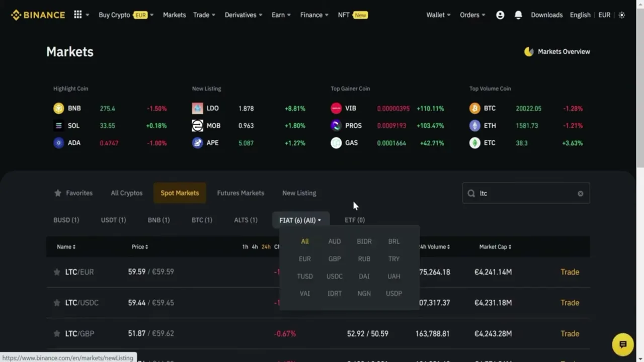Screen dimensions: 644x362
Task: Click the PROS coin icon
Action: [336, 126]
